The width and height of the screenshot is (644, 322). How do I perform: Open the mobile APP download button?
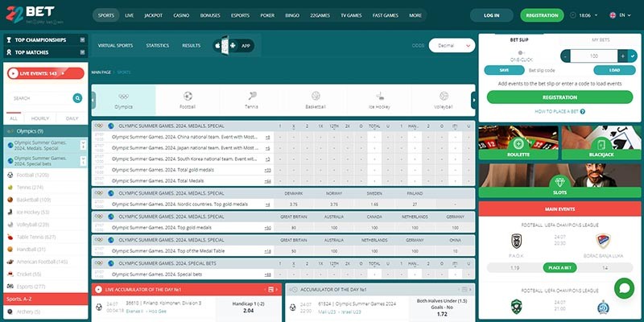click(233, 46)
